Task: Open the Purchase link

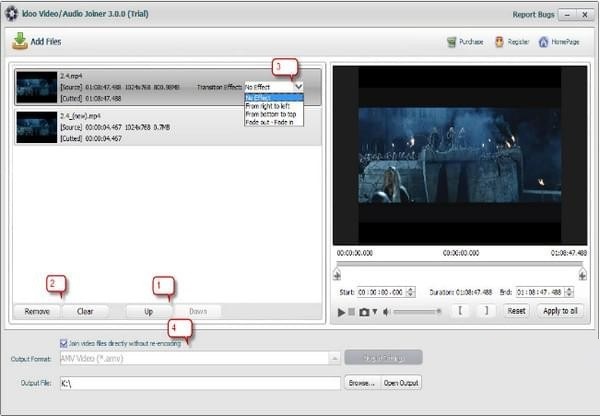Action: click(x=465, y=42)
